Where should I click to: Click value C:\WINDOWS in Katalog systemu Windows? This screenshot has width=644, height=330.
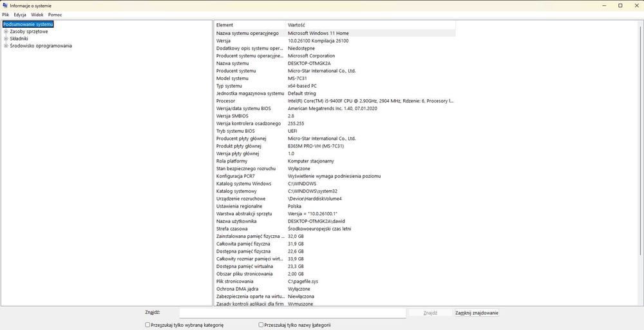(302, 184)
